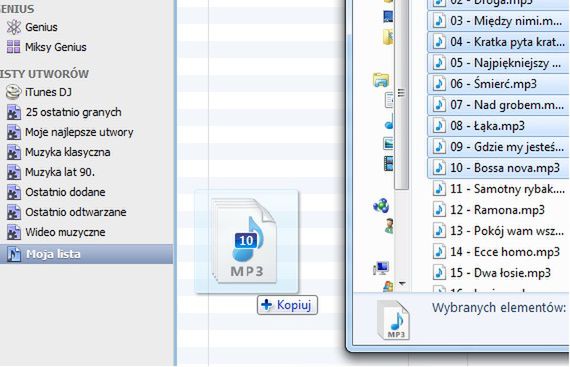The image size is (570, 367).
Task: Select file 13 - Pokój wam wsz...
Action: coord(498,231)
